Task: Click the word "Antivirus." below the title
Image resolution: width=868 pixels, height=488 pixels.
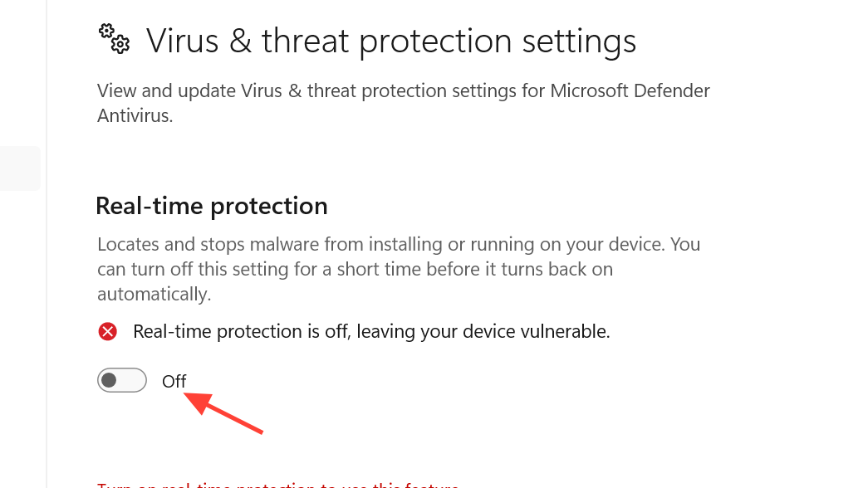Action: (x=135, y=115)
